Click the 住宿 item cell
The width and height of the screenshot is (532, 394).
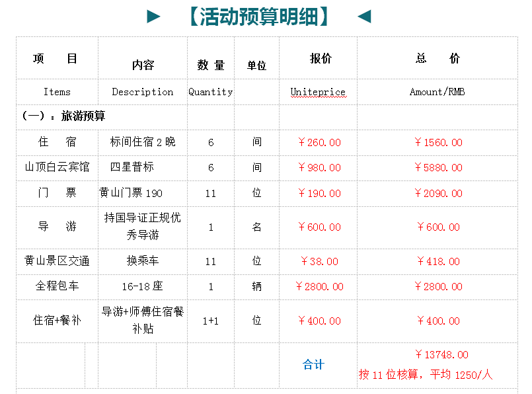coord(57,142)
